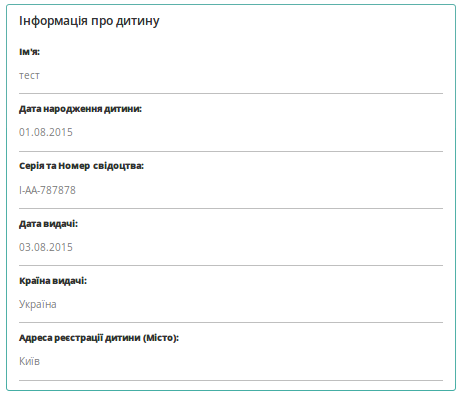The width and height of the screenshot is (467, 396).
Task: Select the 'Ім'я:' label
Action: click(x=29, y=52)
